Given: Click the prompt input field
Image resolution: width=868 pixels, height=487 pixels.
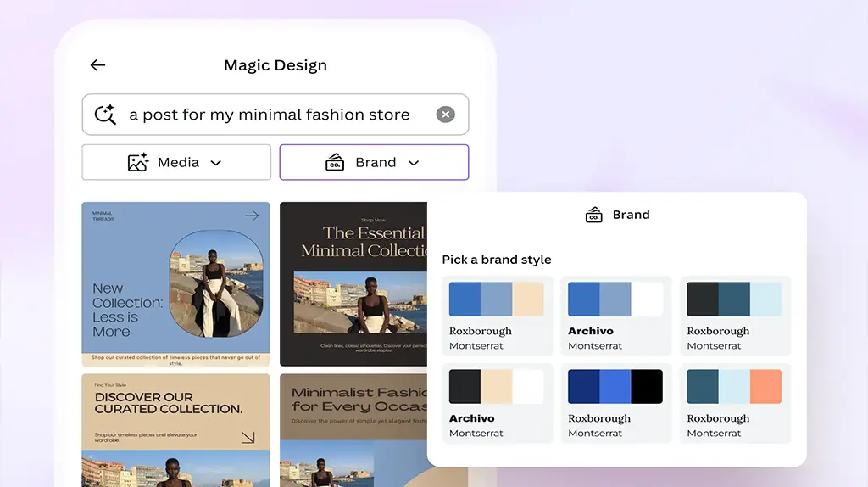Looking at the screenshot, I should tap(275, 115).
